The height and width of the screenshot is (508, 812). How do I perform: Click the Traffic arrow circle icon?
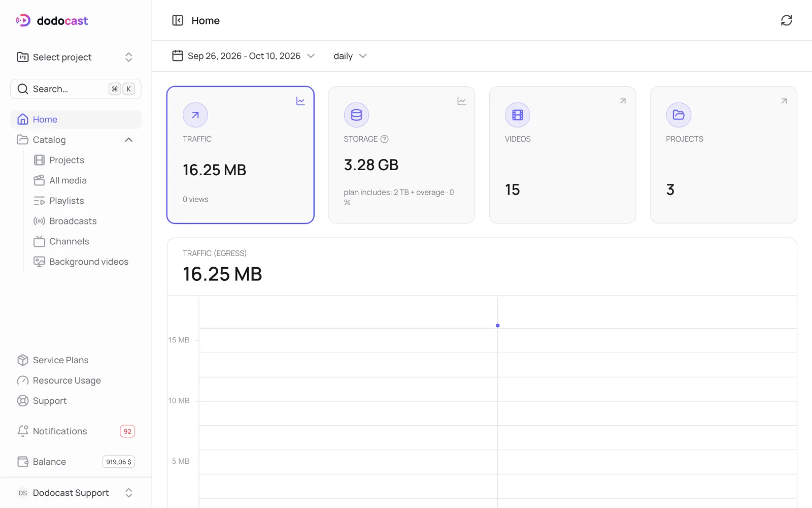(195, 115)
